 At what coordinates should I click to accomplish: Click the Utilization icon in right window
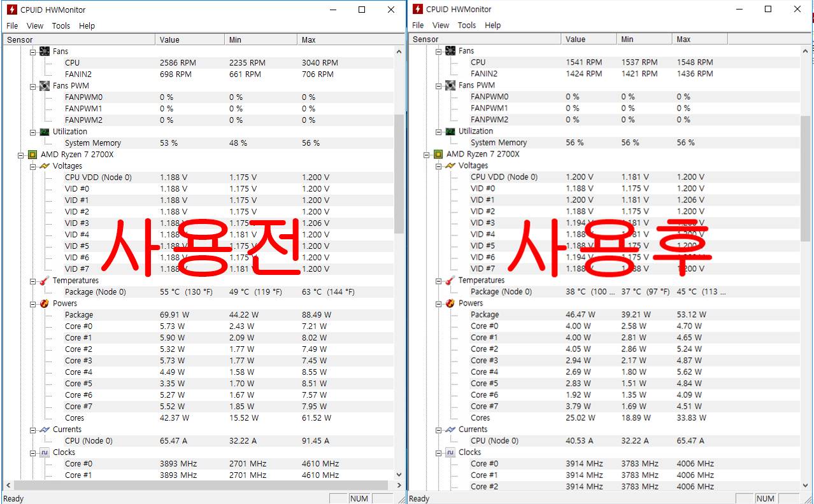tap(450, 131)
